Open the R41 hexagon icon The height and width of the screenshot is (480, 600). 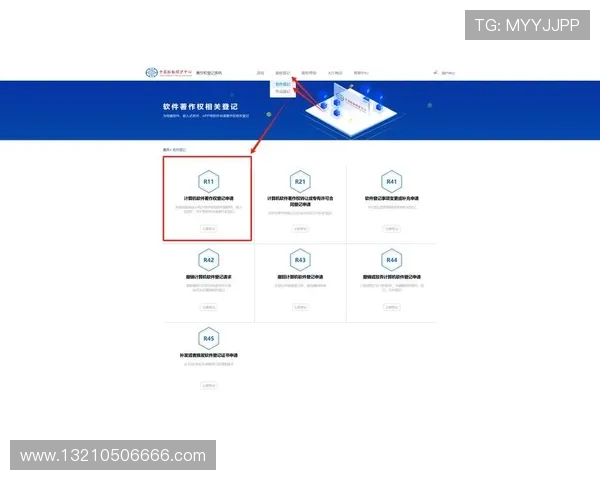pos(391,181)
